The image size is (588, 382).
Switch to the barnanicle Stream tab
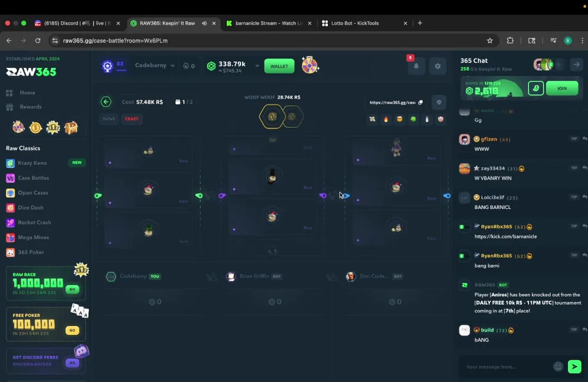(x=269, y=23)
